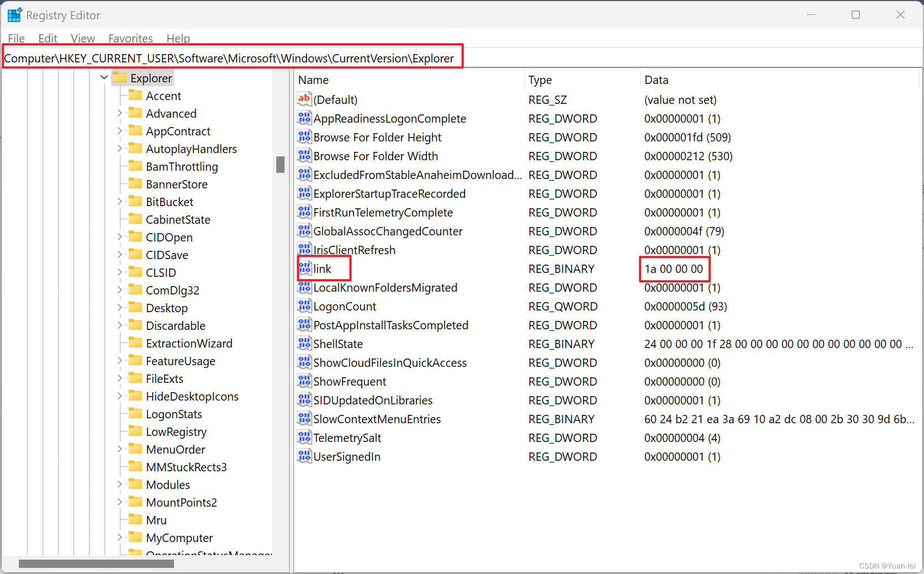
Task: Expand the BitBucket registry key
Action: click(x=119, y=202)
